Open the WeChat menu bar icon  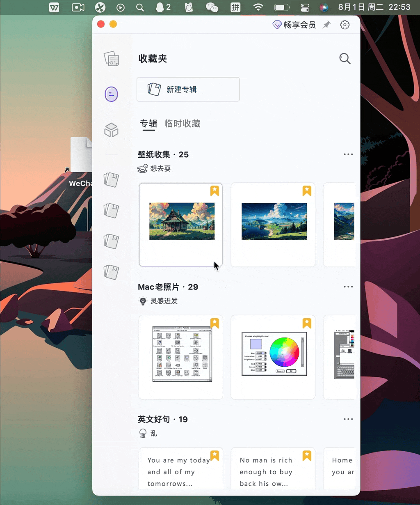(x=212, y=7)
